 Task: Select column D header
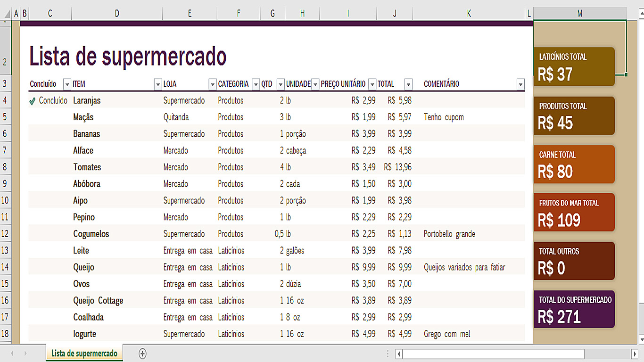pos(117,14)
